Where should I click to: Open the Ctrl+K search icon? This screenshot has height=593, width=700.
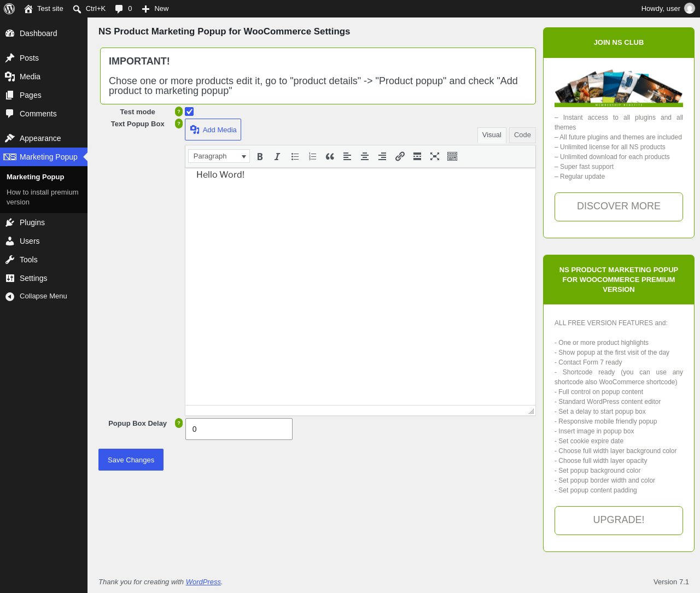(77, 9)
